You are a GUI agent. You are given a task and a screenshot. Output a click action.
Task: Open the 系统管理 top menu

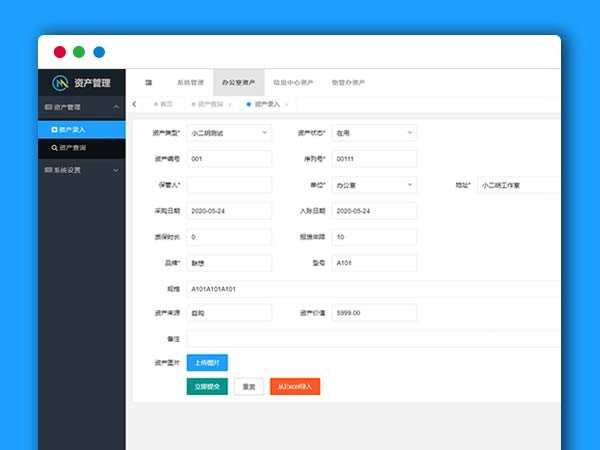coord(190,82)
